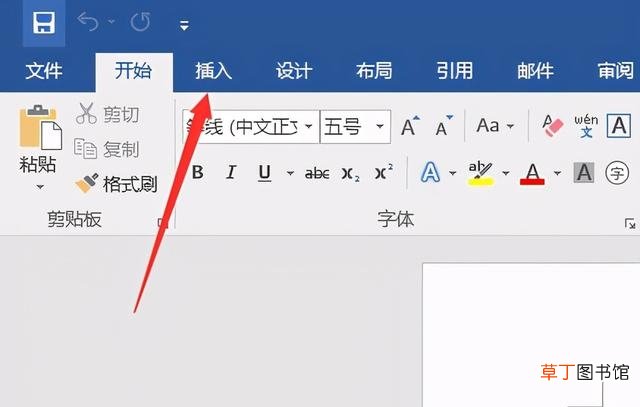Image resolution: width=640 pixels, height=407 pixels.
Task: Open the 文件 tab
Action: (x=44, y=71)
